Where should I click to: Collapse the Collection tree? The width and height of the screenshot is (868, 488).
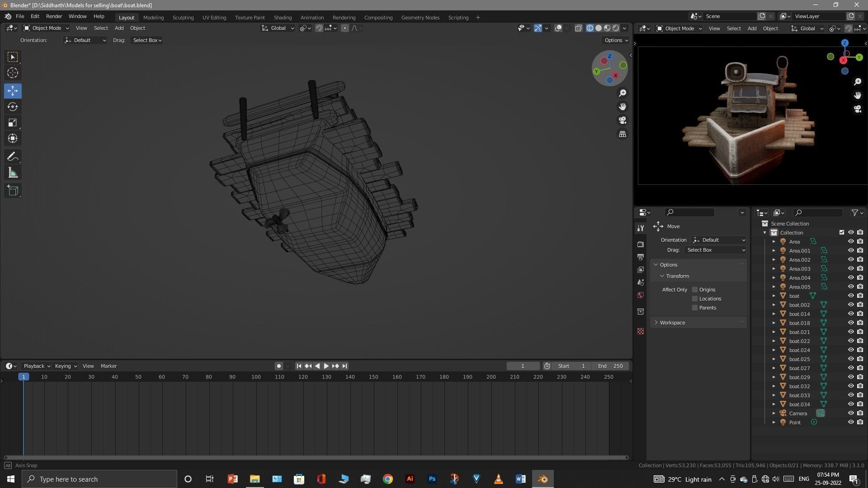[765, 233]
